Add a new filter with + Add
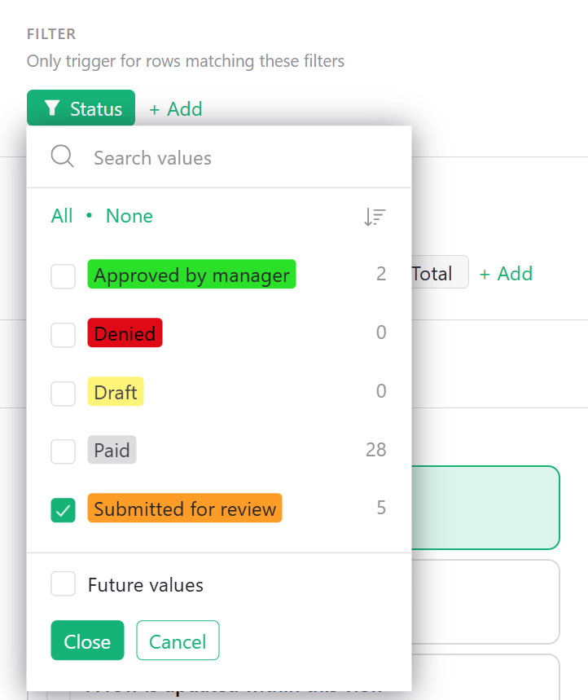Viewport: 588px width, 700px height. point(175,108)
